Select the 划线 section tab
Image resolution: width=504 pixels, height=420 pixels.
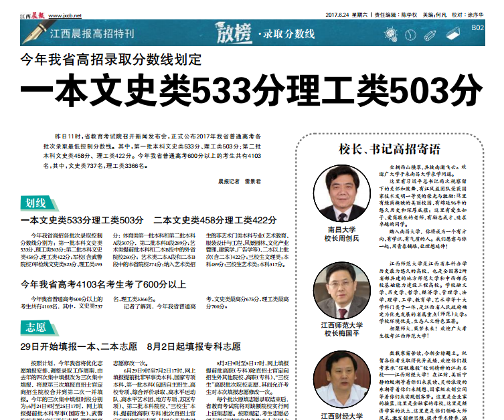[36, 203]
